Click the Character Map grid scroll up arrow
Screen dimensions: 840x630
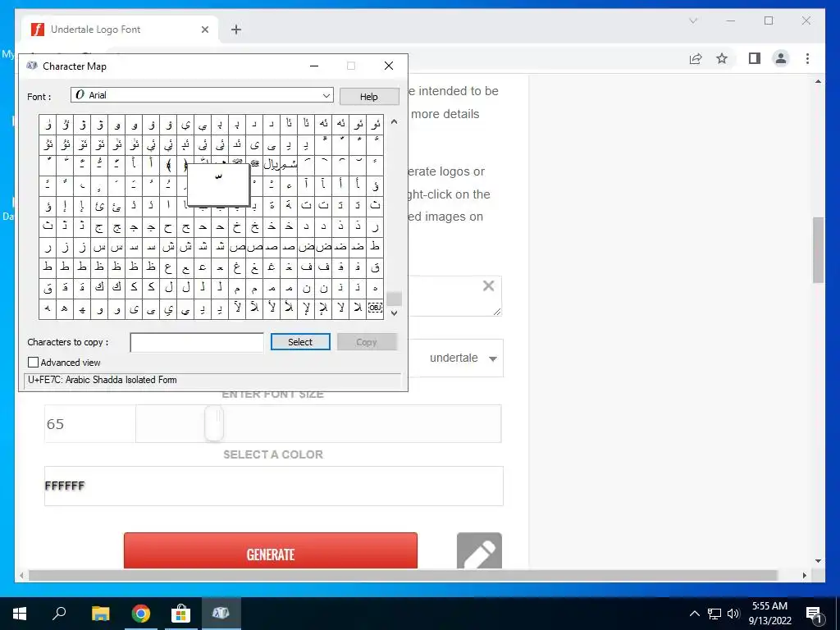point(395,121)
